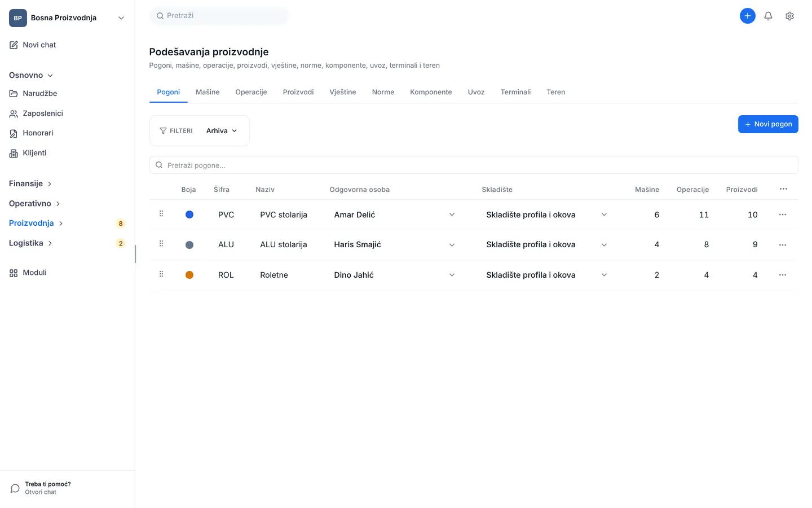Change responsible person Amar Delić dropdown
Viewport: 812px width, 508px height.
[x=394, y=214]
